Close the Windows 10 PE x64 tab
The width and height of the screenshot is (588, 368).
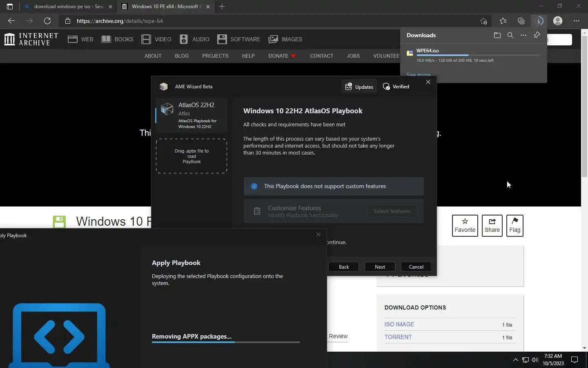(x=208, y=7)
